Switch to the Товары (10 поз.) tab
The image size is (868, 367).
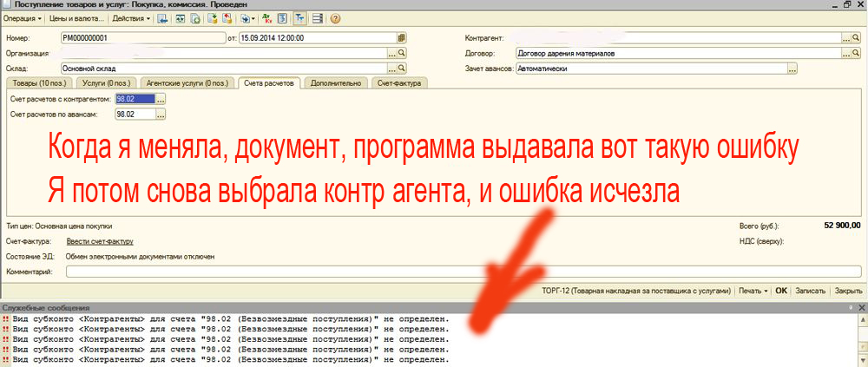[37, 83]
